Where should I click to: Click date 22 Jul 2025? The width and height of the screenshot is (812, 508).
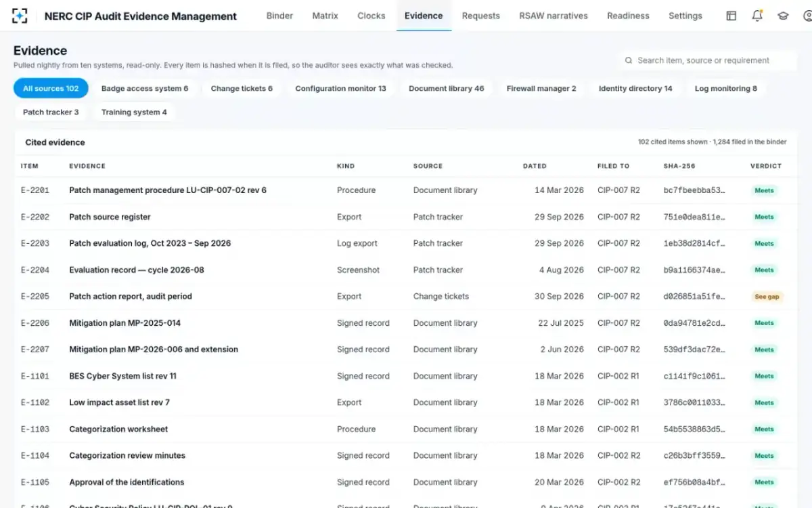(x=561, y=323)
